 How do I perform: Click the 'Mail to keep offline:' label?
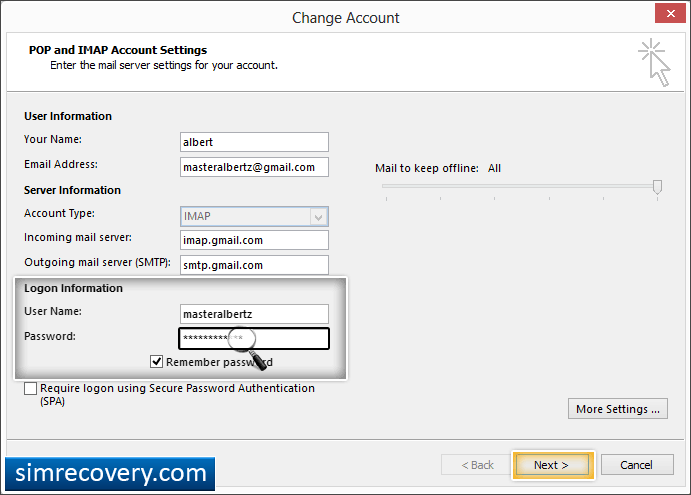427,168
